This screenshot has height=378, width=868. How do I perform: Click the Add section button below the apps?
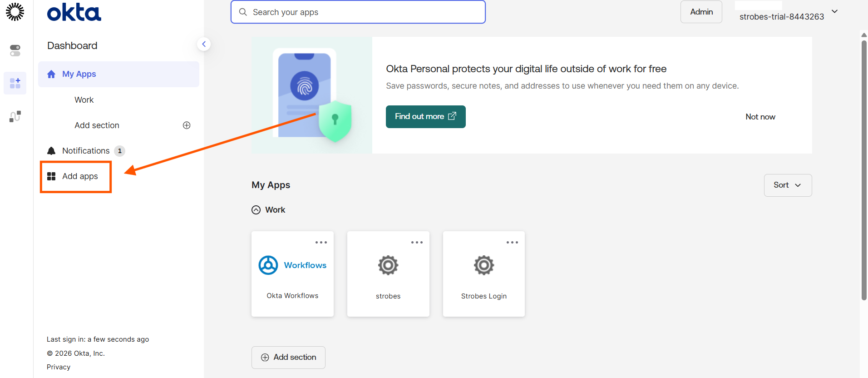[x=289, y=358]
